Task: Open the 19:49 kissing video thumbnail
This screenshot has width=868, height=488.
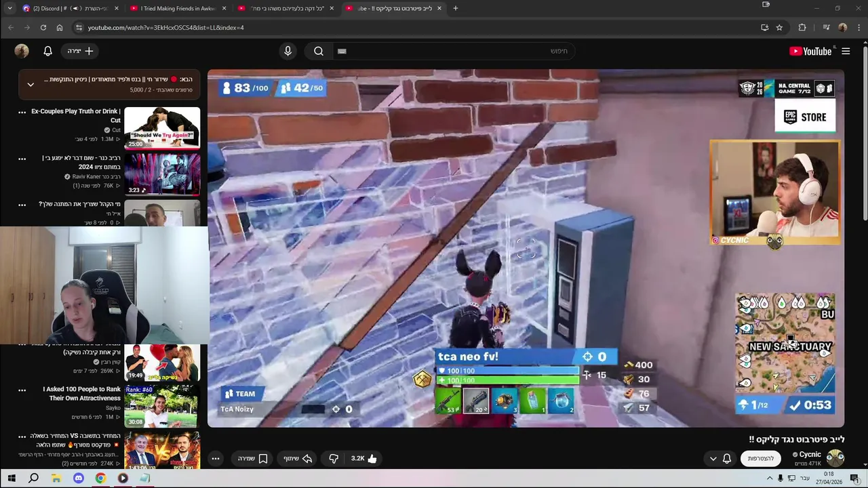Action: point(162,363)
